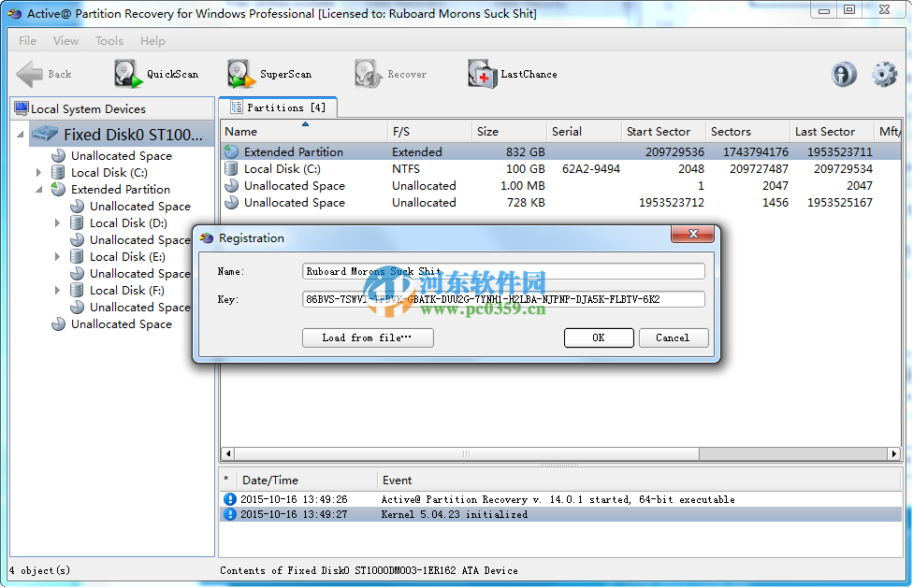Screen dimensions: 913x588
Task: Confirm registration with the OK button
Action: tap(599, 337)
